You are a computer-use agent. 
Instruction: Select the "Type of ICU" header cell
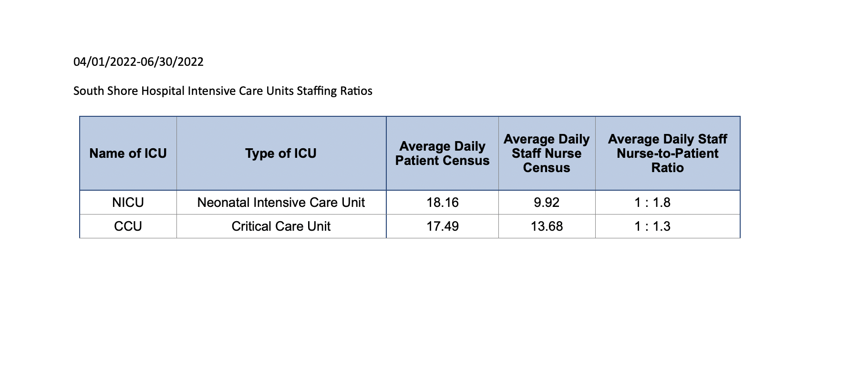pyautogui.click(x=281, y=154)
